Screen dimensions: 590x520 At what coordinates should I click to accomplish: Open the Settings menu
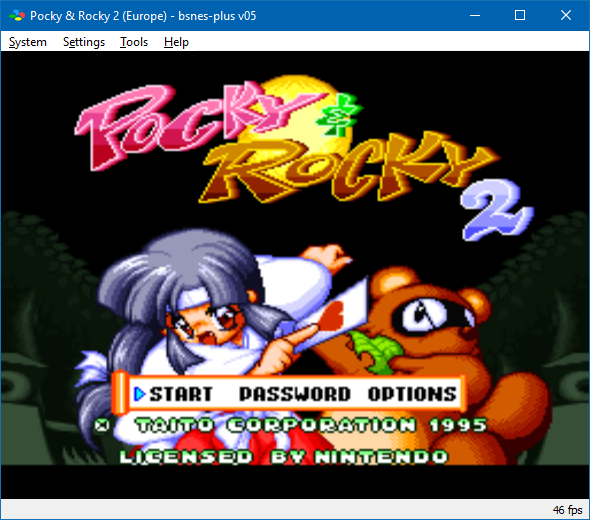[84, 42]
